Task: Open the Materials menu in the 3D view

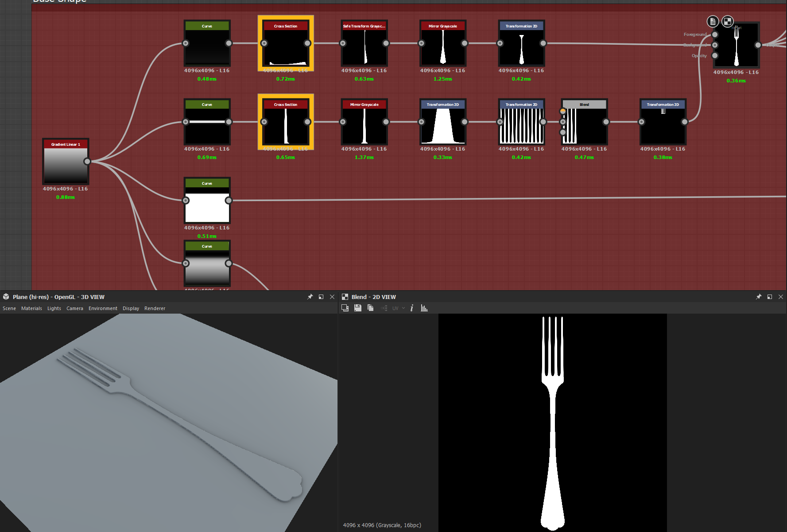Action: [31, 308]
